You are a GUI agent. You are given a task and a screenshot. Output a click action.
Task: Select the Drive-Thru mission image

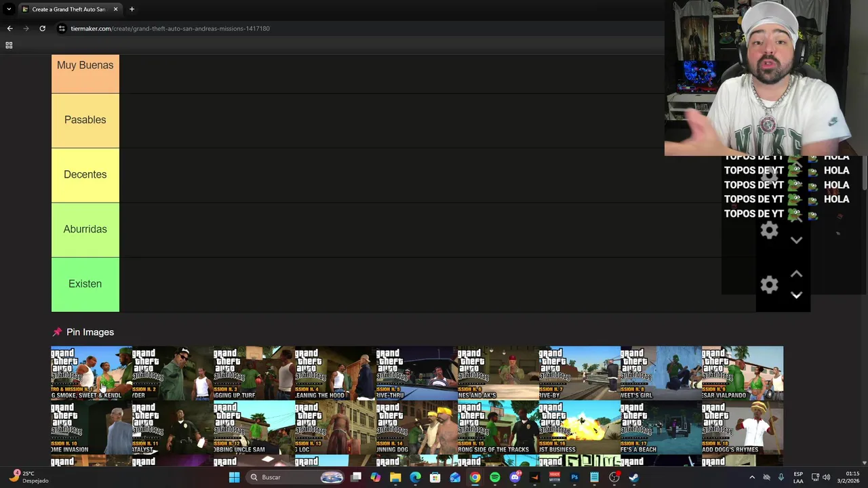click(417, 373)
